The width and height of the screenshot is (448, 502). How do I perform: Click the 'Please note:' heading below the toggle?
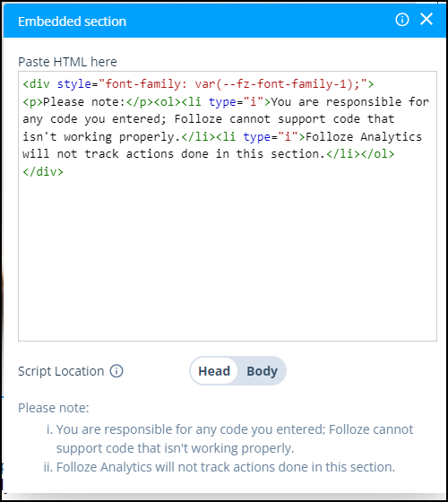pyautogui.click(x=54, y=408)
